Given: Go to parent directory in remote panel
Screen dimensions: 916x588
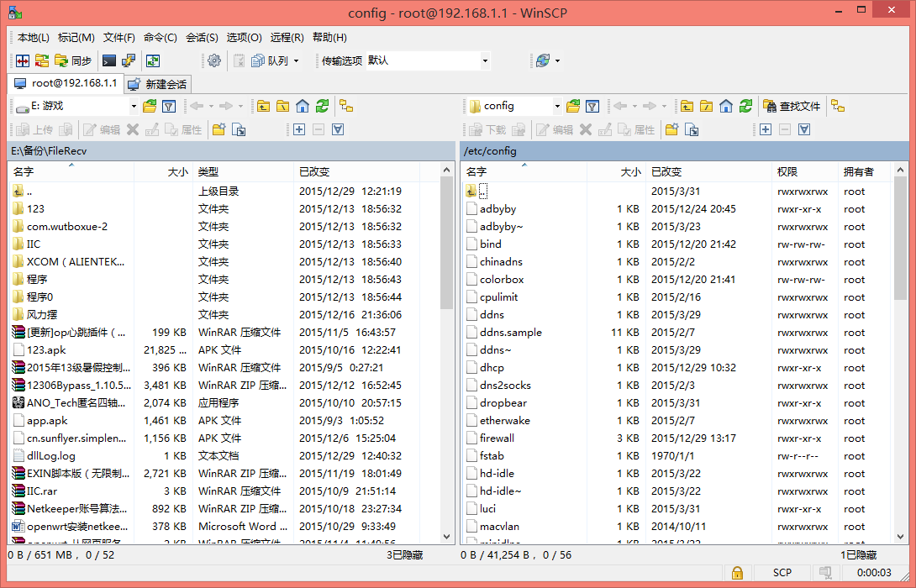Looking at the screenshot, I should click(x=687, y=107).
